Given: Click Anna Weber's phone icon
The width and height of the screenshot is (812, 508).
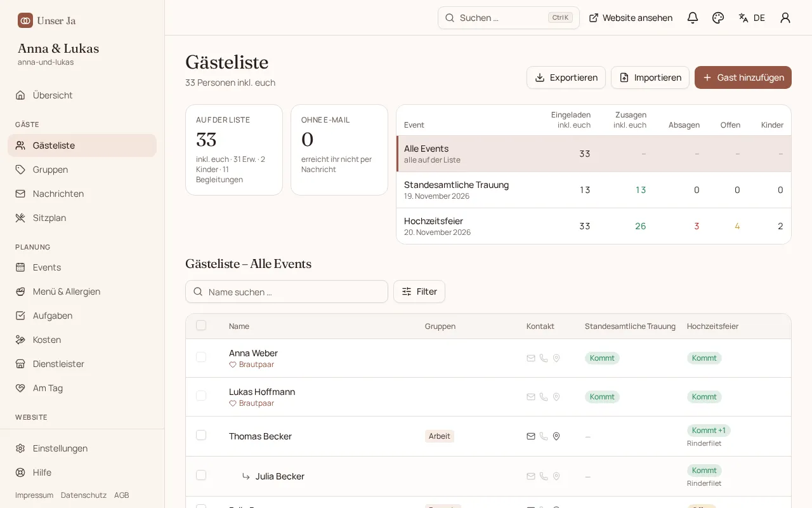Looking at the screenshot, I should click(544, 358).
